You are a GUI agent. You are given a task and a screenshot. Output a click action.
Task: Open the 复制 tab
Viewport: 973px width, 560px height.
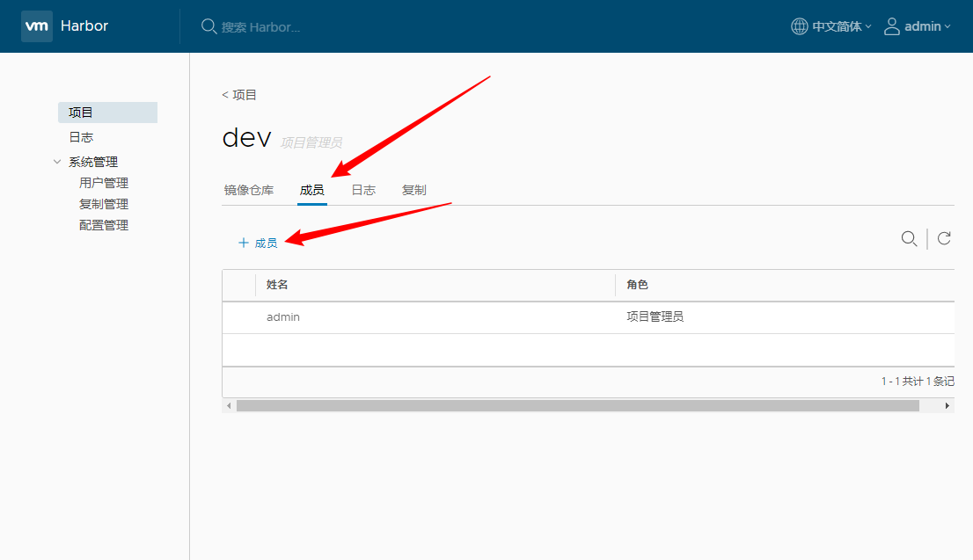tap(414, 190)
